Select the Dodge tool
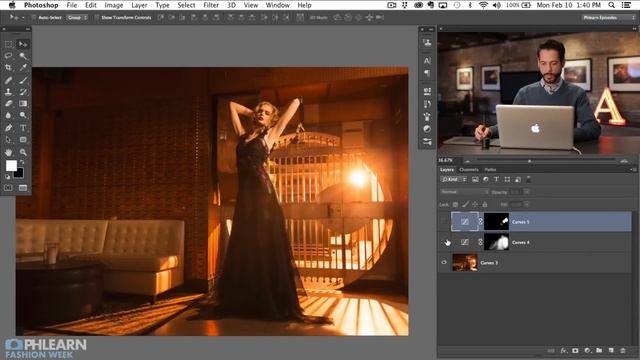This screenshot has width=640, height=360. 23,116
